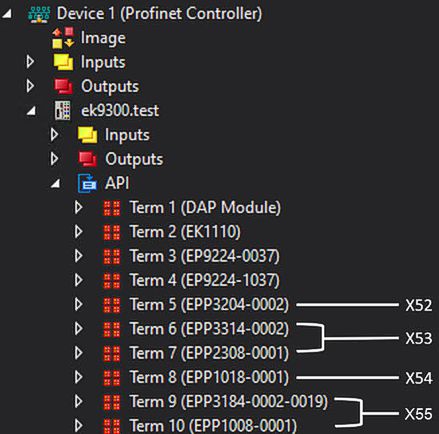Select Term 4 (EP9224-1037)
This screenshot has height=434, width=439.
tap(205, 280)
